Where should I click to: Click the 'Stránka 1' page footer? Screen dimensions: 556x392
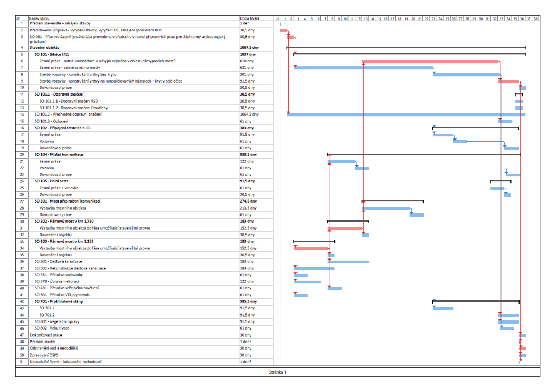(x=277, y=372)
